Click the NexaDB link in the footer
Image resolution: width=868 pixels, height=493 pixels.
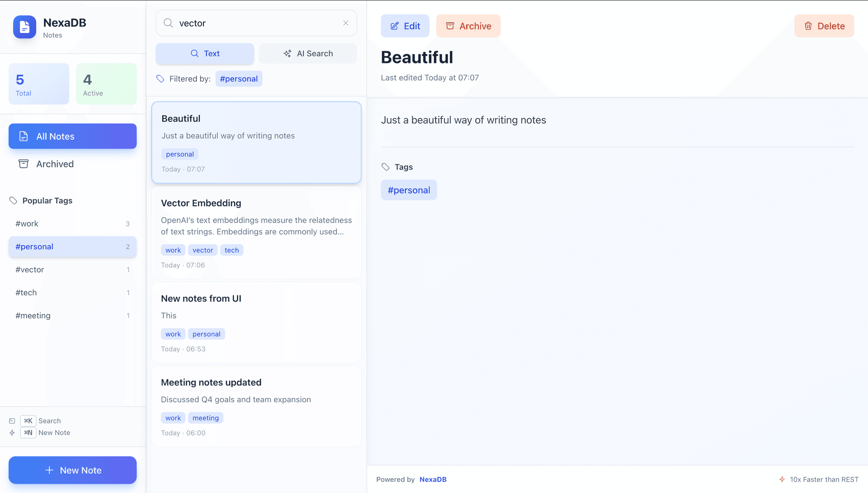pyautogui.click(x=433, y=479)
